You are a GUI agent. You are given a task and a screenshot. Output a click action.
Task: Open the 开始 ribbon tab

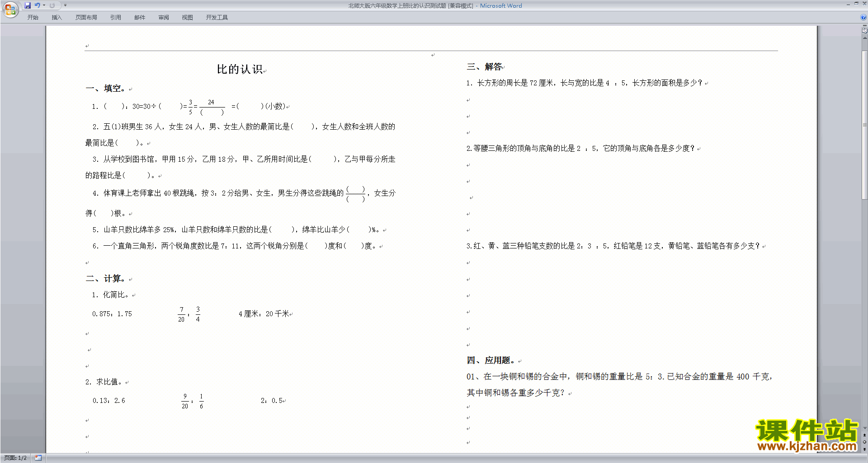point(33,17)
